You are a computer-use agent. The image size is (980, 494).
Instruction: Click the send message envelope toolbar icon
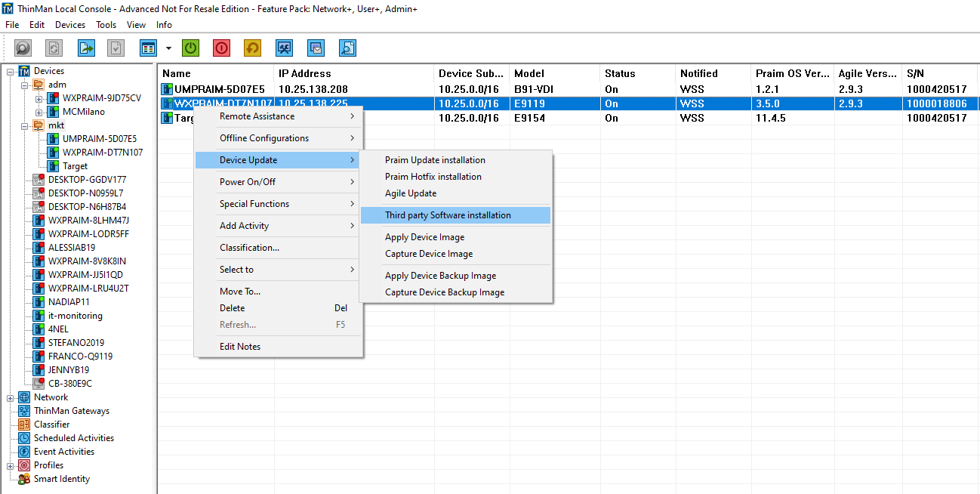tap(316, 48)
